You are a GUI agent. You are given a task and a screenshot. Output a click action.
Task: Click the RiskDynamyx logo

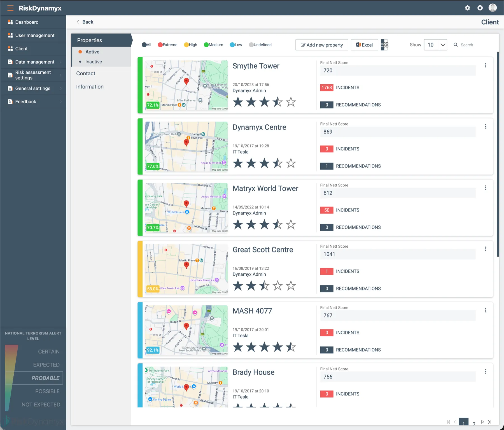point(40,8)
